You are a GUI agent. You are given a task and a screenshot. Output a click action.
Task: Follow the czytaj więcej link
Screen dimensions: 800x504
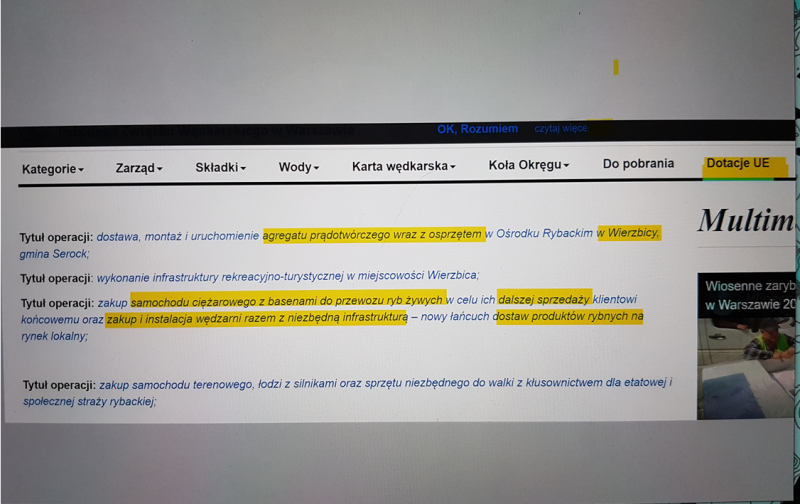coord(560,129)
